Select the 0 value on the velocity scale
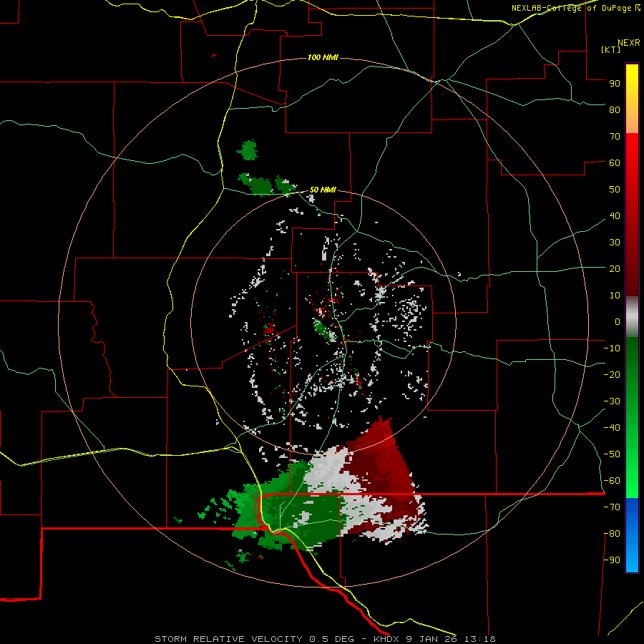Screen dimensions: 644x644 (x=618, y=322)
